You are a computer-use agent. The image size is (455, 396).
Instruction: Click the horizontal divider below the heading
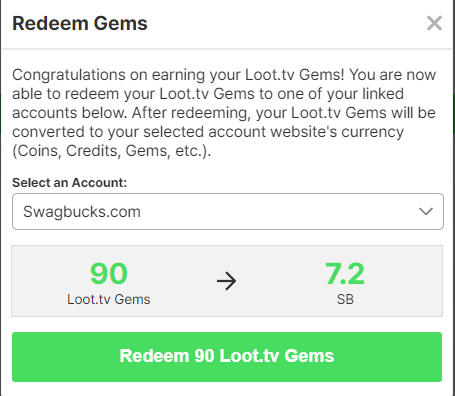click(227, 49)
